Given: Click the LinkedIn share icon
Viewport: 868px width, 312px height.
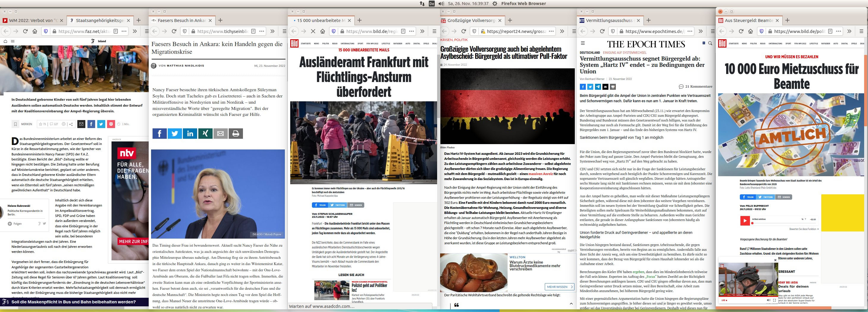Looking at the screenshot, I should 190,134.
